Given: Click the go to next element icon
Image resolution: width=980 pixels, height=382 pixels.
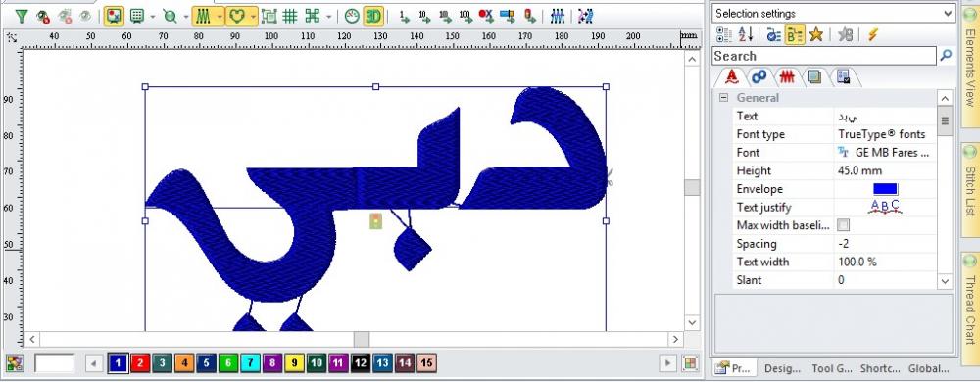Looking at the screenshot, I should pyautogui.click(x=508, y=17).
